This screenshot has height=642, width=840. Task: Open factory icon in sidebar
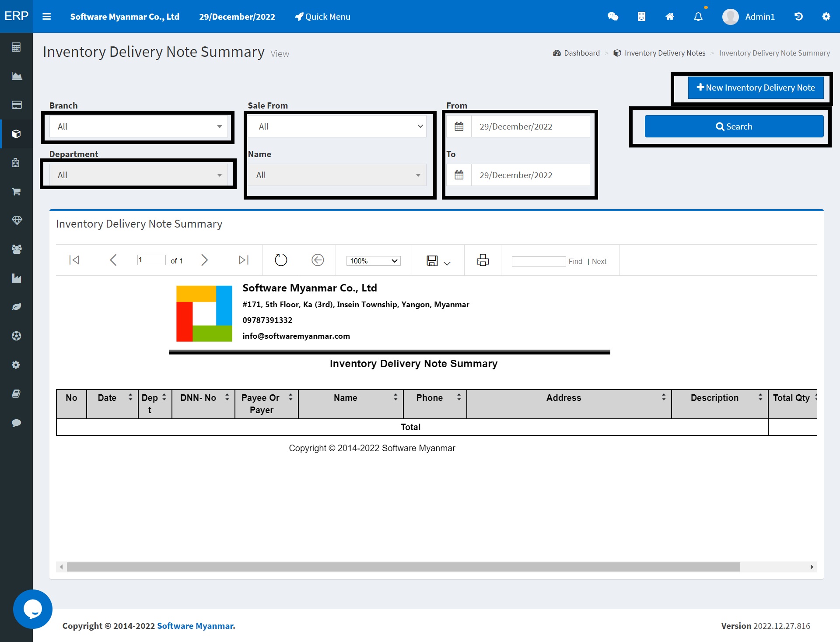pos(16,278)
